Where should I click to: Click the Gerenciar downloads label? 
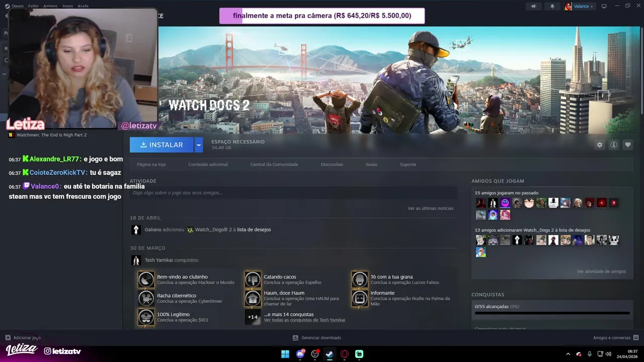(x=321, y=338)
